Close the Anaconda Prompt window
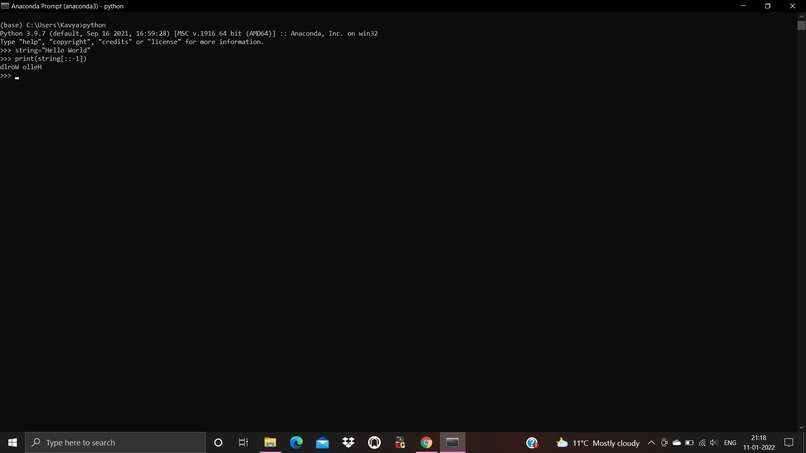Screen dimensions: 806x453 (792, 6)
